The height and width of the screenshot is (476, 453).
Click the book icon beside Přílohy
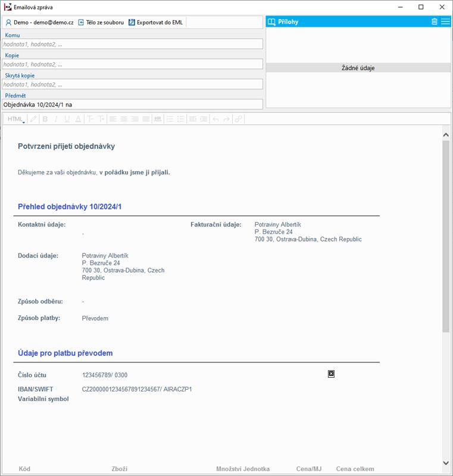tap(271, 22)
